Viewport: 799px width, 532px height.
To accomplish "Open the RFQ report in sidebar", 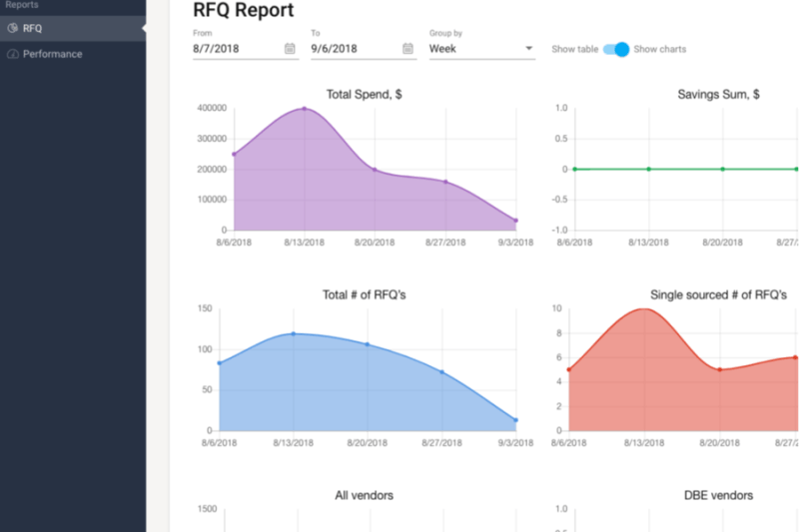I will point(33,28).
